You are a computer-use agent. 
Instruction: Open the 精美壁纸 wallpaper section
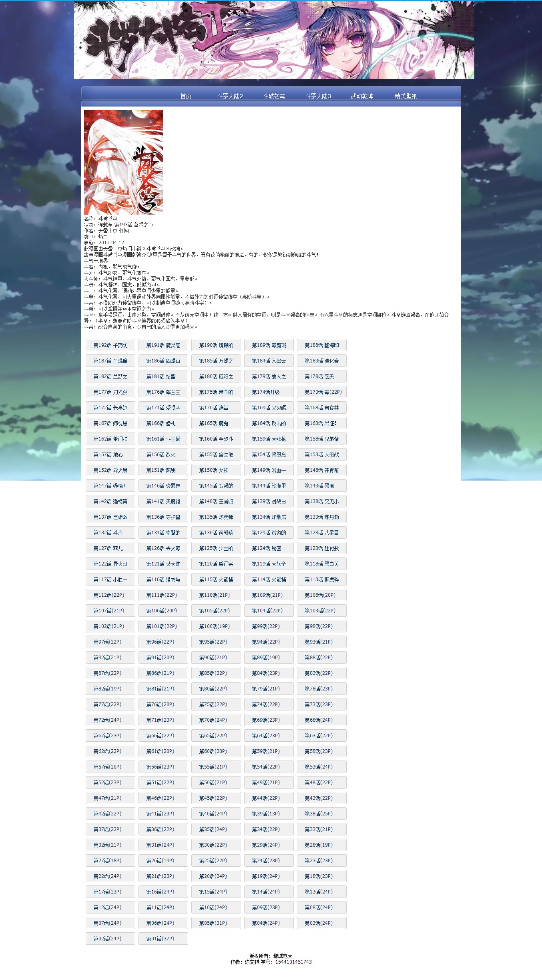[x=406, y=96]
